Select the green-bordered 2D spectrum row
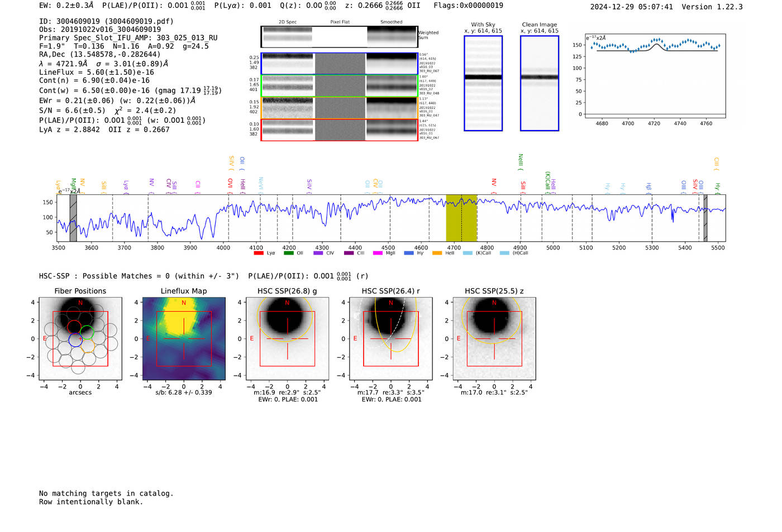782x532 pixels. pyautogui.click(x=340, y=86)
